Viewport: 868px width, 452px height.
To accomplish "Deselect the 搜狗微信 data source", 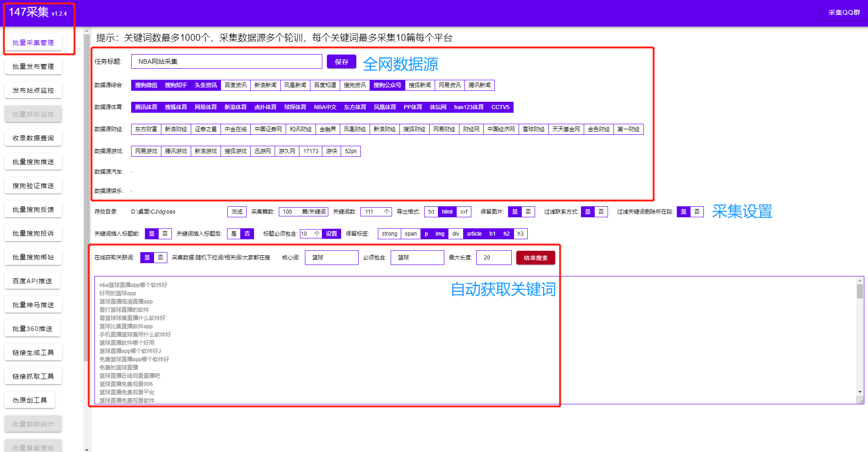I will 145,85.
